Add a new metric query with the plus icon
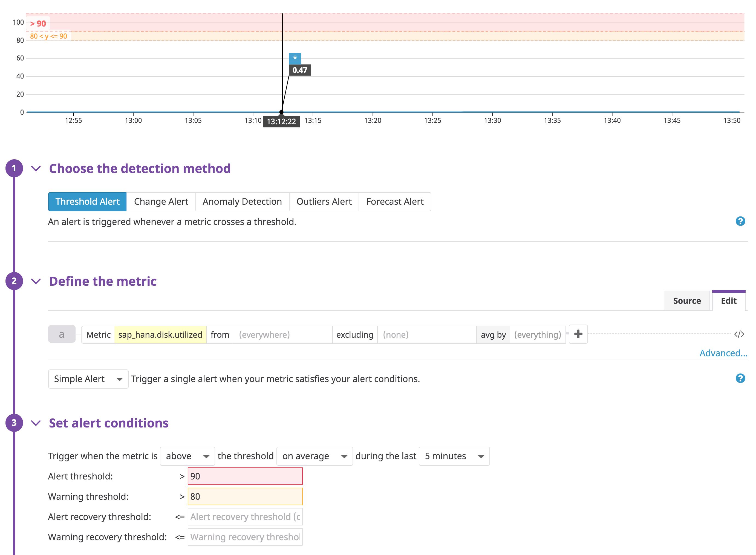 pos(578,334)
